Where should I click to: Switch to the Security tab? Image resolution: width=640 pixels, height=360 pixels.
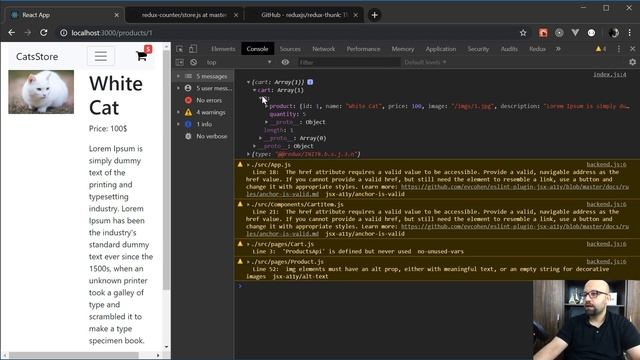tap(478, 49)
